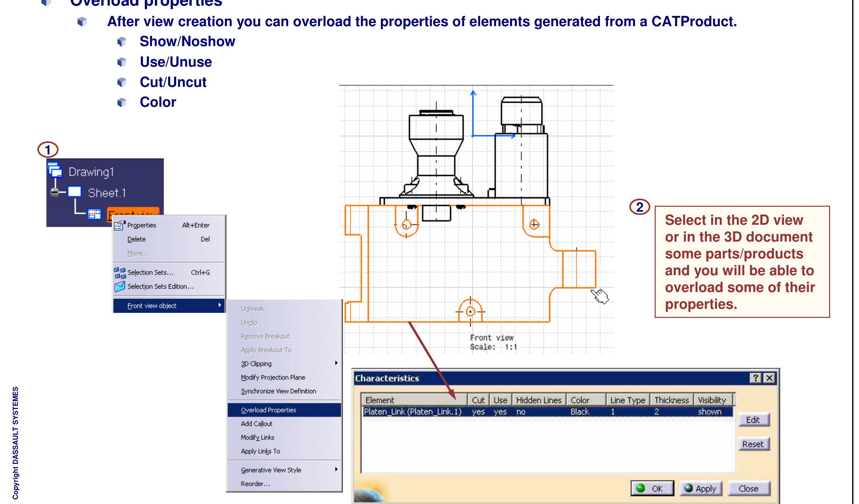This screenshot has width=859, height=504.
Task: Click the Sheet.1 sheet icon
Action: click(74, 192)
